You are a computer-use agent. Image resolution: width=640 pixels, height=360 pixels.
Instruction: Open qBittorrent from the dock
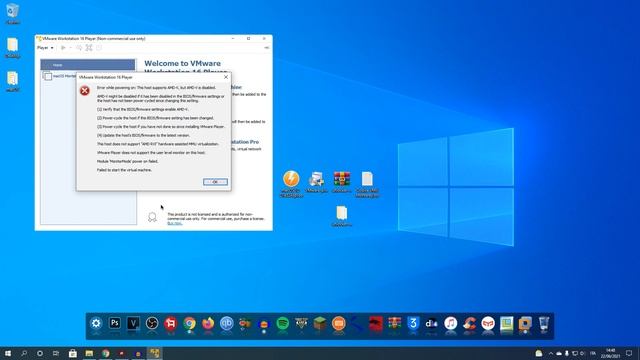tap(227, 323)
